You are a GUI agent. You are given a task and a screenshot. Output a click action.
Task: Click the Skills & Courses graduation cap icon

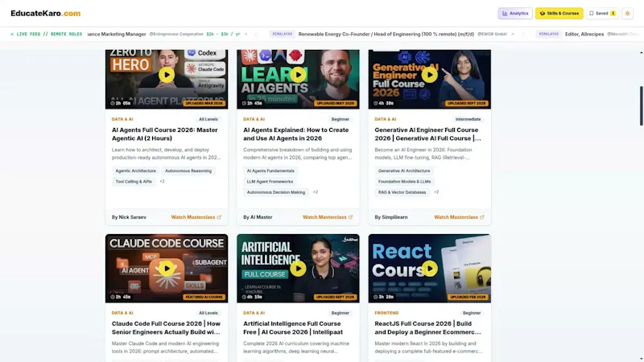point(542,14)
